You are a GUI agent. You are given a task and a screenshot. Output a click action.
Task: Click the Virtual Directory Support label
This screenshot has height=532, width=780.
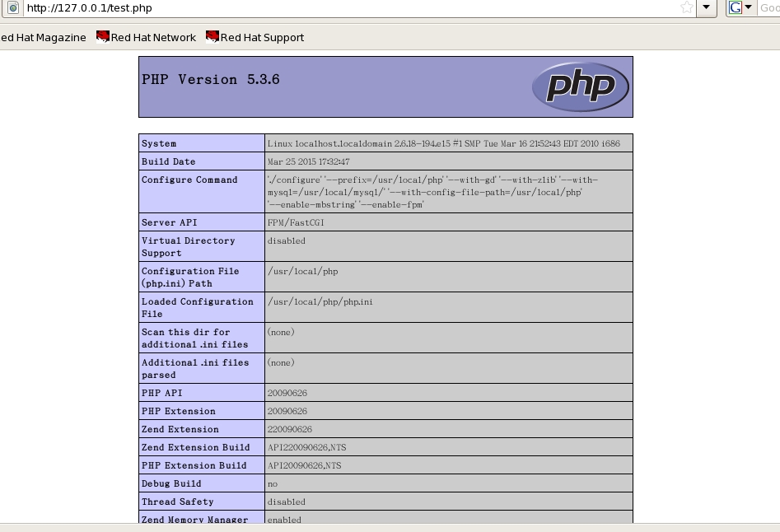[188, 246]
